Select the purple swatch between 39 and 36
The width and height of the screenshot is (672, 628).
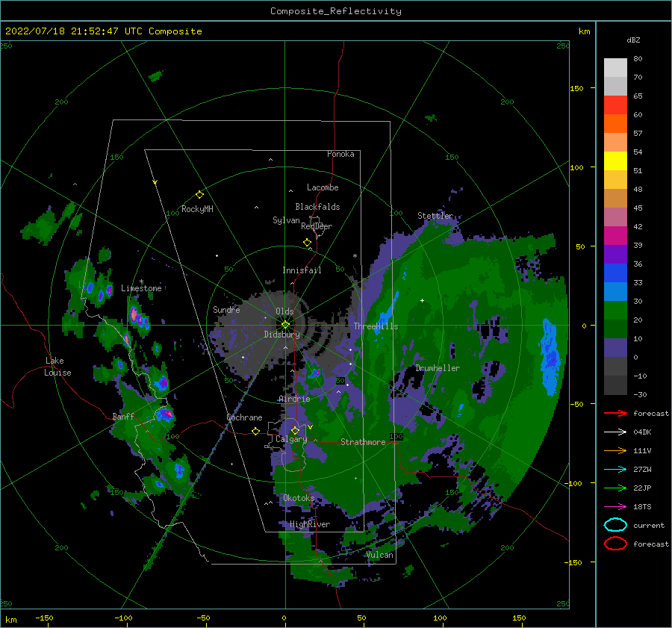tap(615, 254)
